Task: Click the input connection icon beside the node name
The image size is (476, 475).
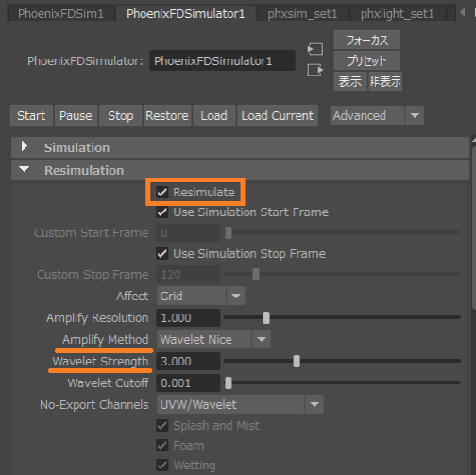Action: [x=315, y=49]
